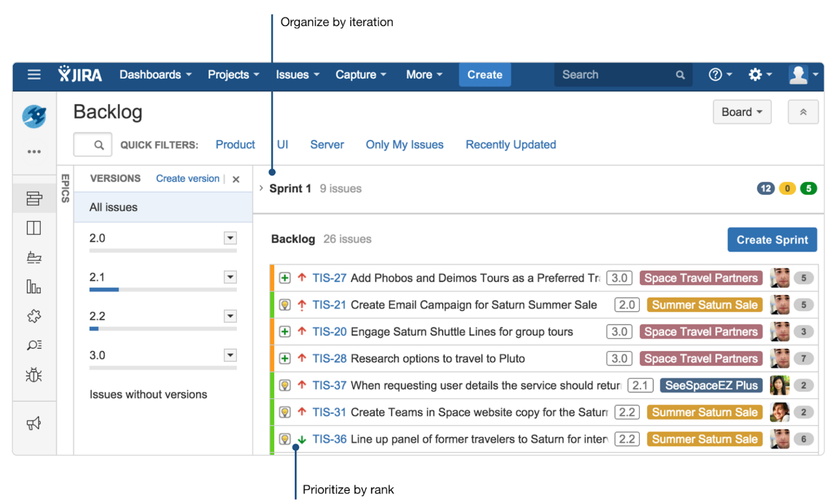Open the add-ons puzzle piece icon
This screenshot has width=835, height=504.
[34, 316]
